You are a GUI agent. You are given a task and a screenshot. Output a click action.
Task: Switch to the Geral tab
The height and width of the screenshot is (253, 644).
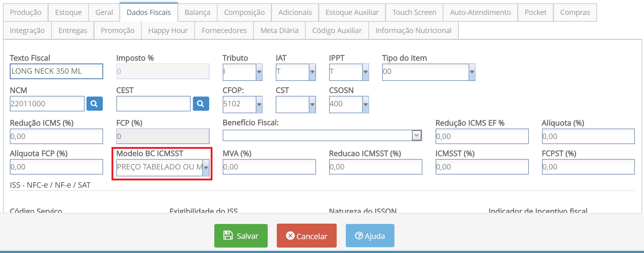pos(104,12)
